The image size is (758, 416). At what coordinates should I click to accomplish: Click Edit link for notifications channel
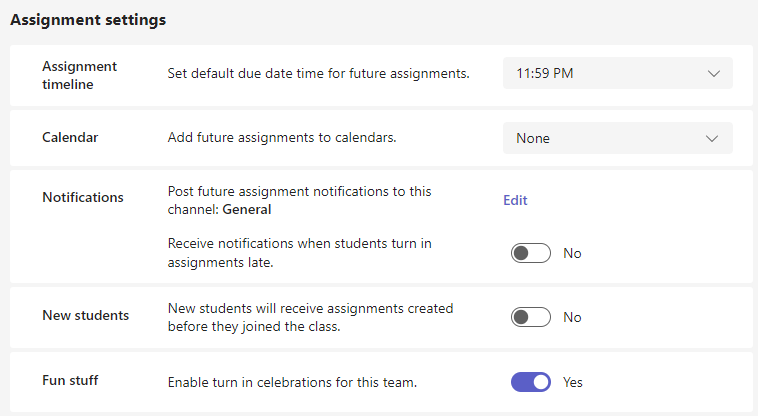click(x=515, y=200)
